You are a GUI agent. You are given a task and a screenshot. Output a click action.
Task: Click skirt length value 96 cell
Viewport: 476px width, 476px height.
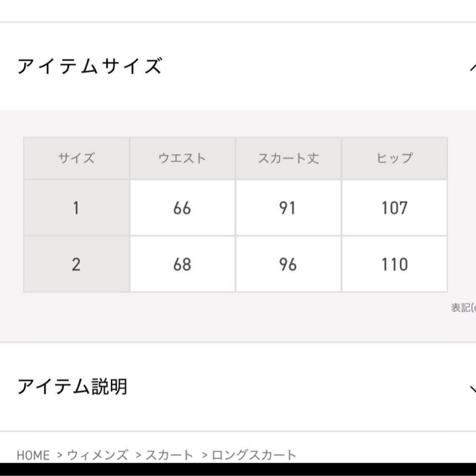[x=288, y=264]
